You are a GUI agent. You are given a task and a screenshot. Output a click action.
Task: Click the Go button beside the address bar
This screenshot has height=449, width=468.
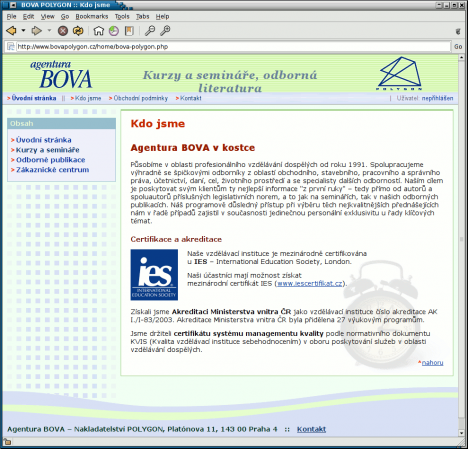pos(458,47)
